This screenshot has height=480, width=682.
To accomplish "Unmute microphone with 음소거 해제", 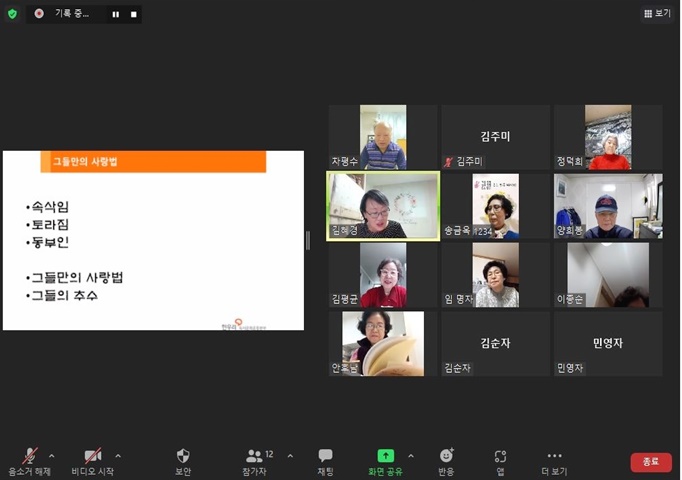I will (30, 461).
